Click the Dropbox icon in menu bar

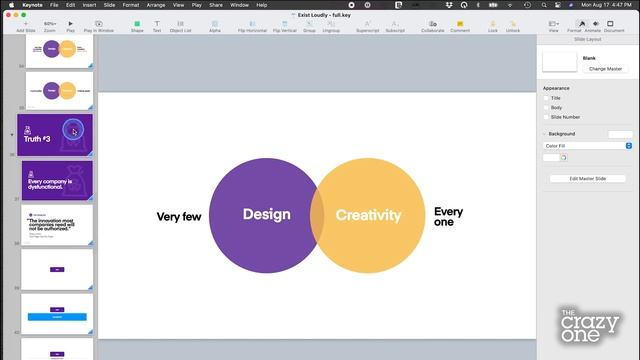449,5
